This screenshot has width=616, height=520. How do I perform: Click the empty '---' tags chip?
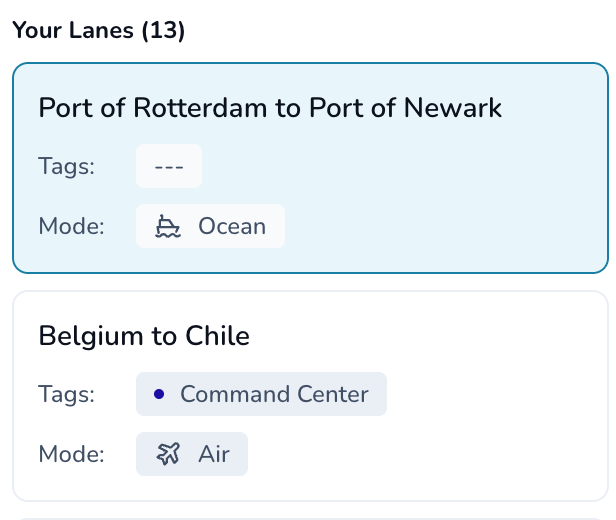pos(169,166)
